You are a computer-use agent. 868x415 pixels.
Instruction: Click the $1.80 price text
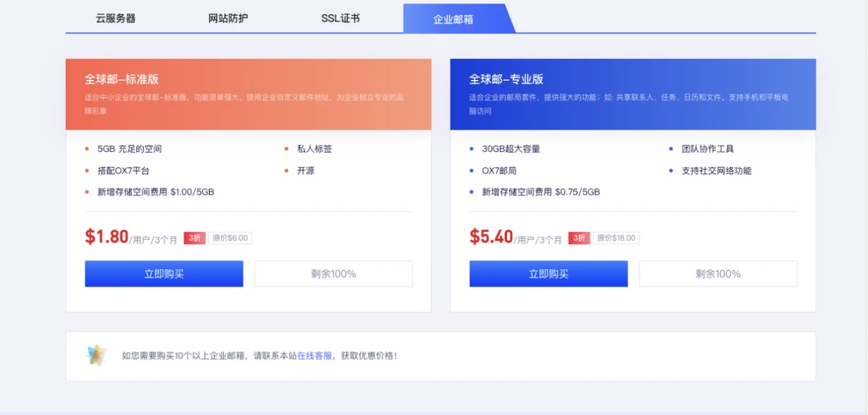106,237
